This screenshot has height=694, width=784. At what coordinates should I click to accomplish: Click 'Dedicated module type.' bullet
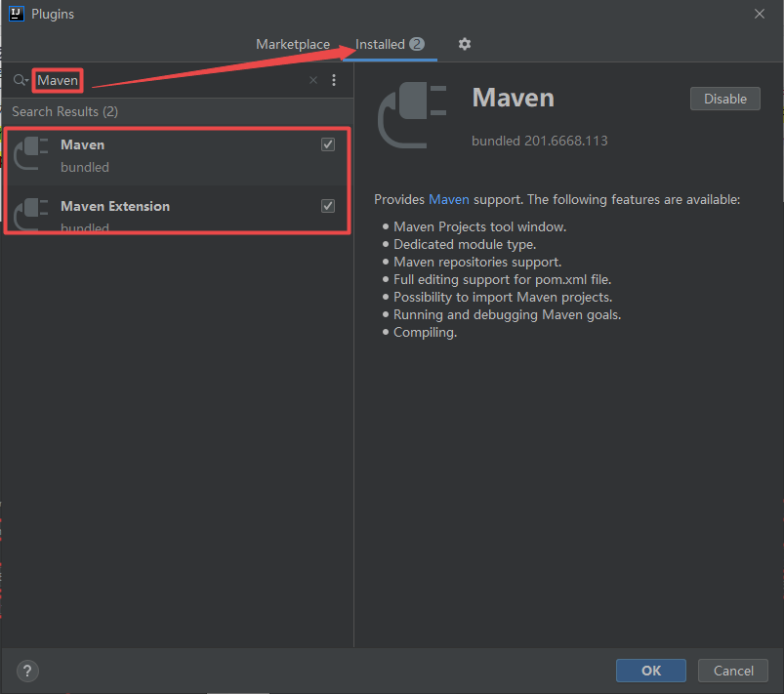coord(465,244)
